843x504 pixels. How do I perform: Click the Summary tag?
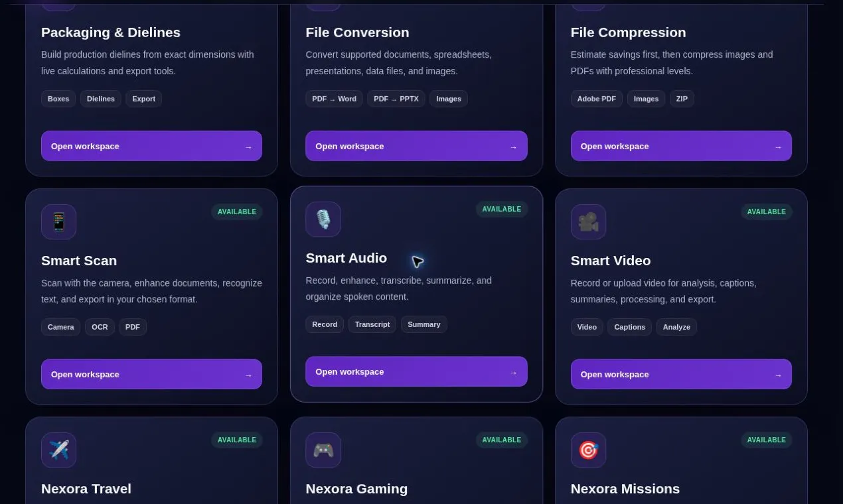tap(424, 324)
